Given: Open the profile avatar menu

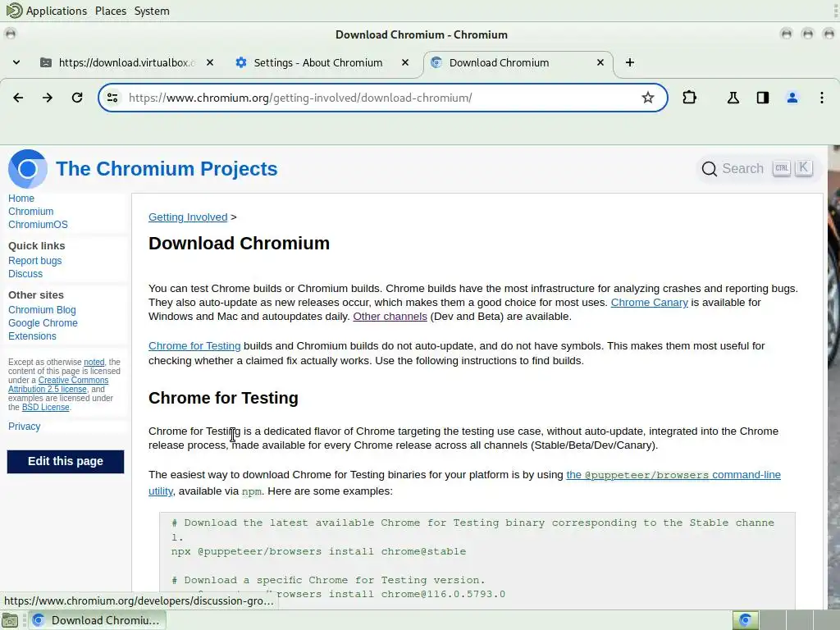Looking at the screenshot, I should click(x=792, y=98).
